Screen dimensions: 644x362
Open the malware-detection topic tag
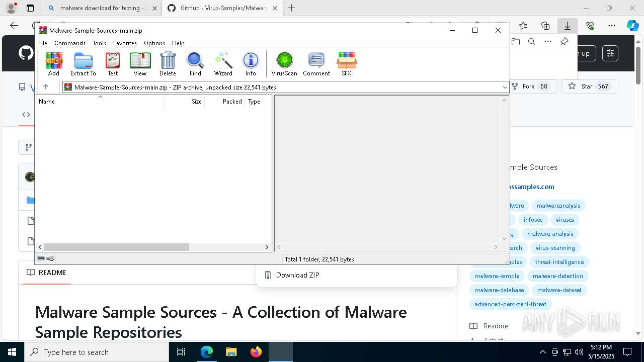[x=557, y=276]
